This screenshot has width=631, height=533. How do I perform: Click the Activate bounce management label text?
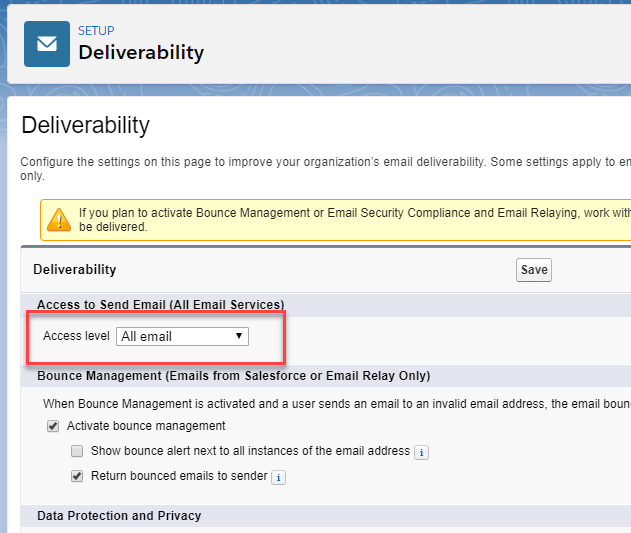pos(146,426)
